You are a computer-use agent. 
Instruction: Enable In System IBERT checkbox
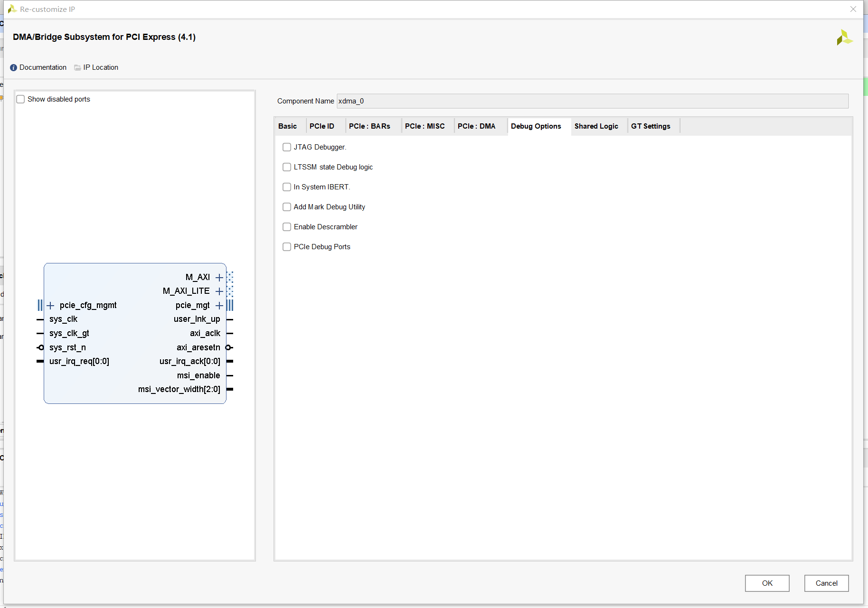[287, 187]
